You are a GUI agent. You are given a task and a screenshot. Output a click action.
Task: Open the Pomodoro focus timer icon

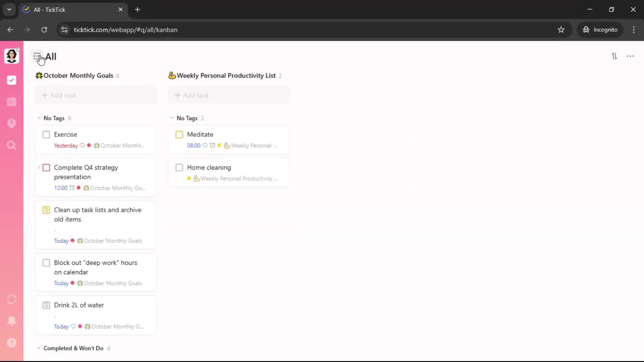click(x=11, y=123)
